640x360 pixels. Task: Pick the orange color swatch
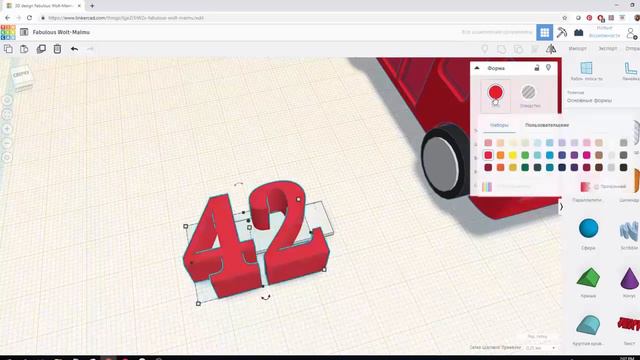point(500,155)
